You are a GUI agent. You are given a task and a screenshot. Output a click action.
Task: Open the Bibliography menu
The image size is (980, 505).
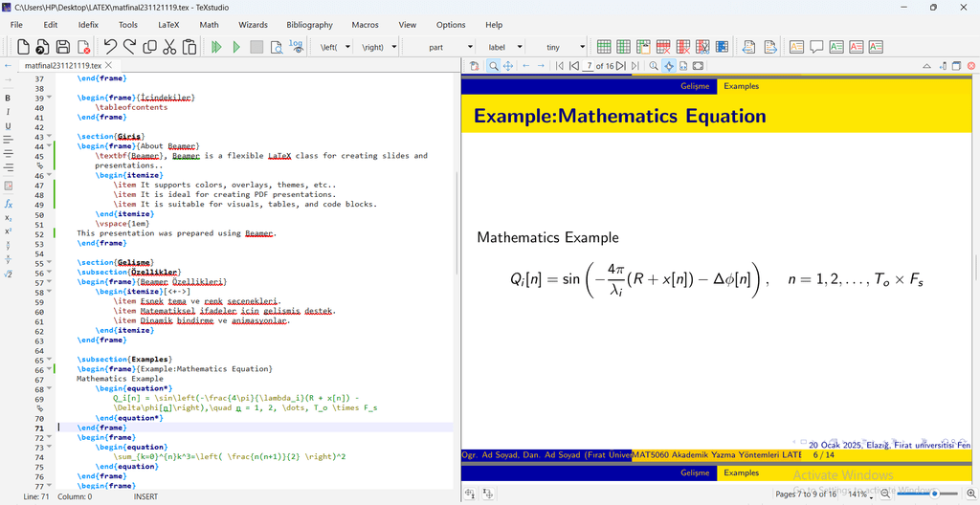point(309,25)
